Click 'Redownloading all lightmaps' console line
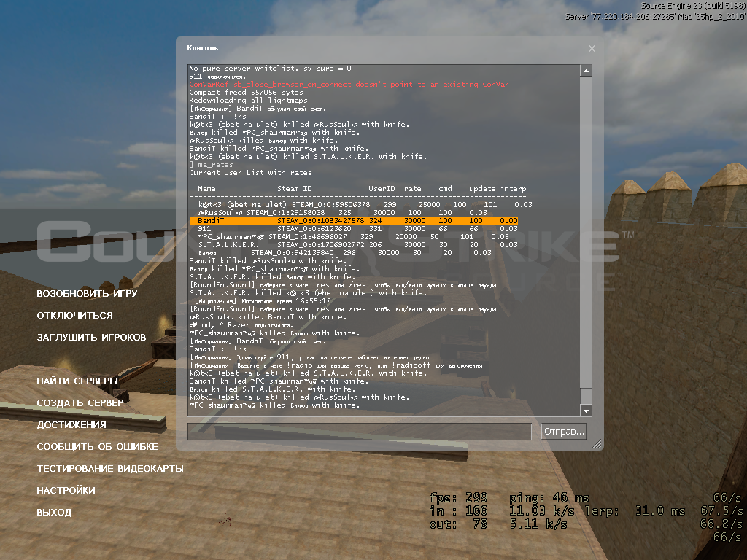Image resolution: width=747 pixels, height=560 pixels. coord(248,101)
